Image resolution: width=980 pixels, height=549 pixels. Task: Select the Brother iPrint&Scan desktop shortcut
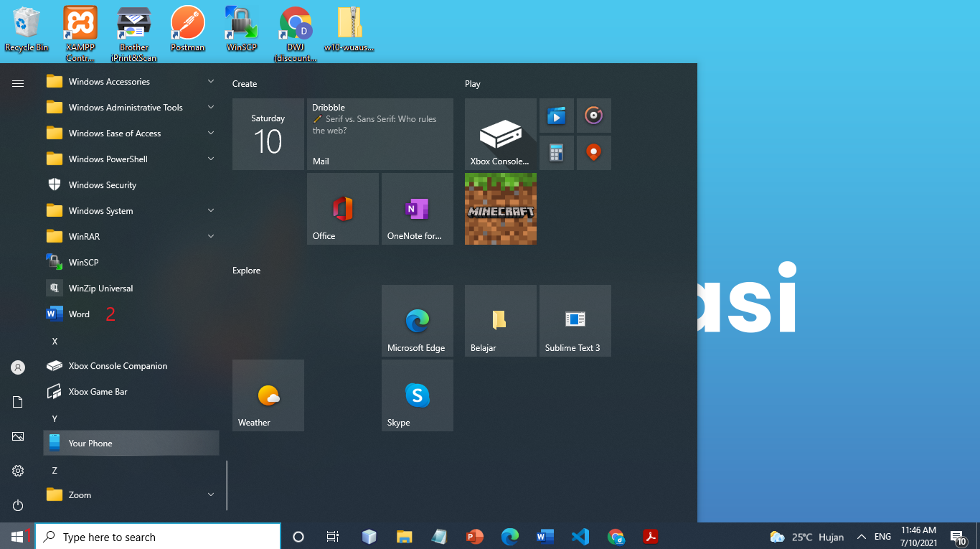click(x=134, y=34)
